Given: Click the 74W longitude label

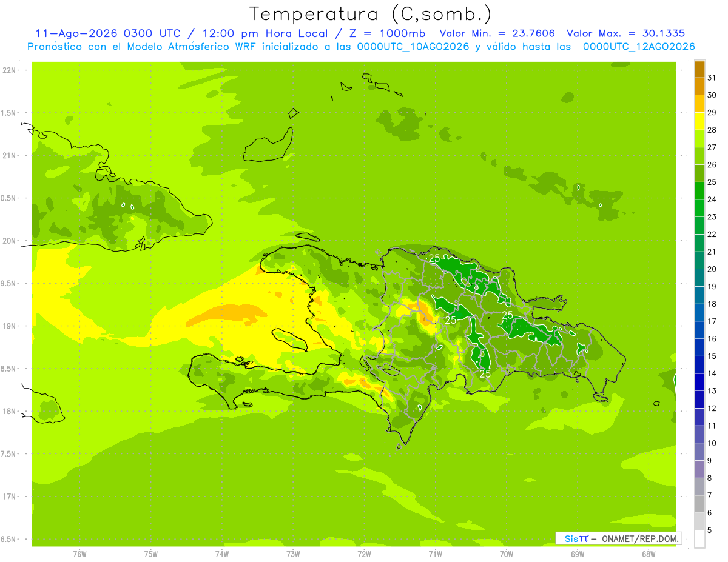Looking at the screenshot, I should [x=221, y=554].
